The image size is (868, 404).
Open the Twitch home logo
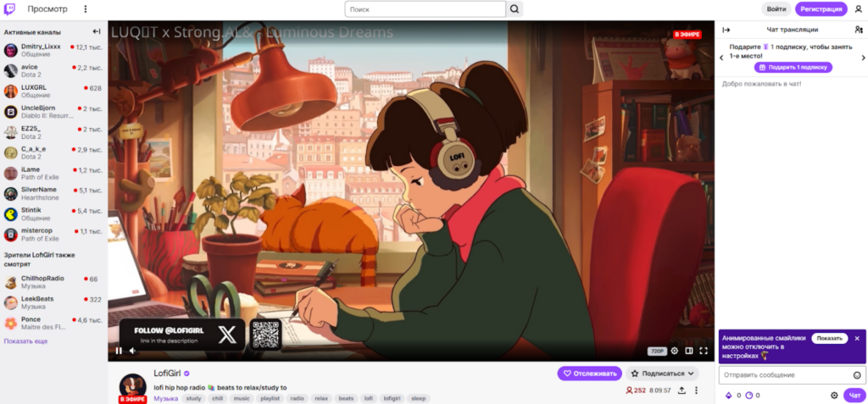[10, 8]
